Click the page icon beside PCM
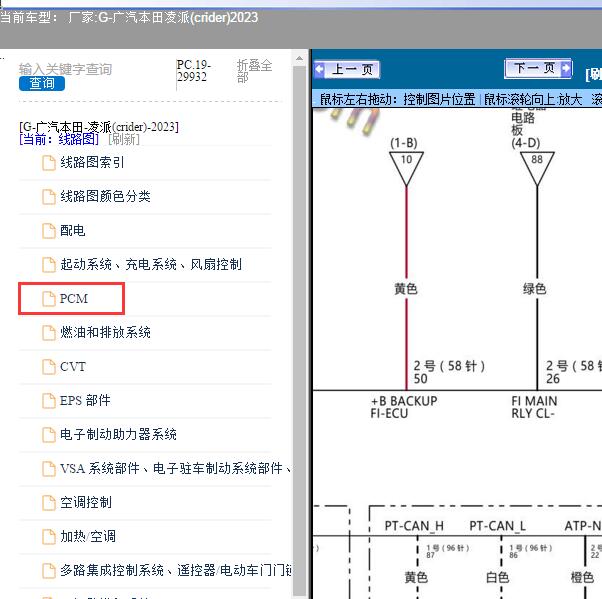 tap(49, 299)
